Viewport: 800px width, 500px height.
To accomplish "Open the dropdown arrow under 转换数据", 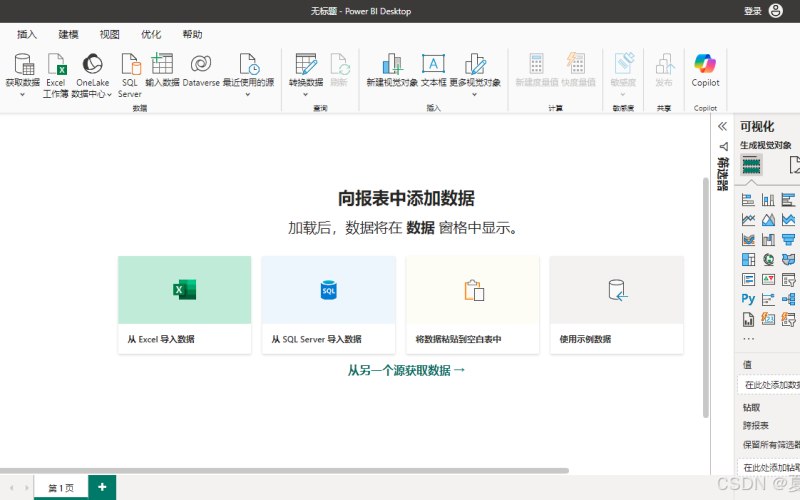I will click(x=306, y=95).
